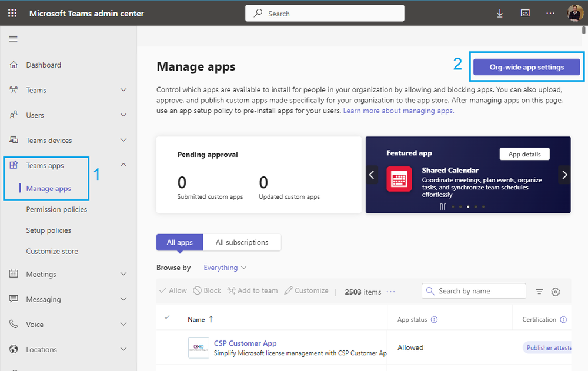The height and width of the screenshot is (371, 588).
Task: Switch to All subscriptions tab
Action: 242,242
